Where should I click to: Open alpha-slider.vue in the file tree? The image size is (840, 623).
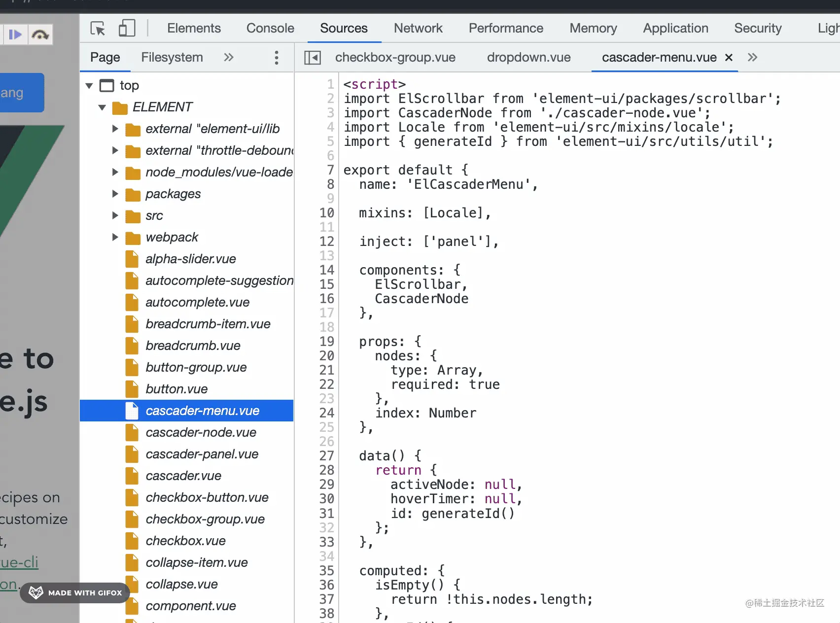click(190, 259)
